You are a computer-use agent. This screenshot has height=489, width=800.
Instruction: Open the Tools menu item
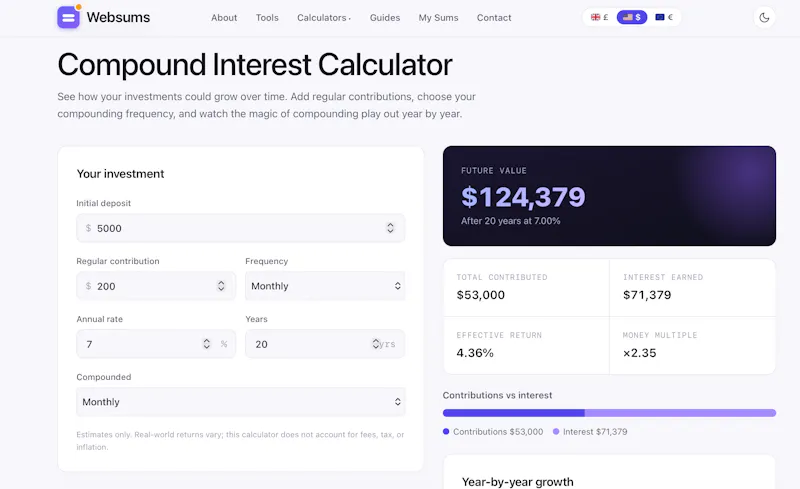click(x=267, y=18)
